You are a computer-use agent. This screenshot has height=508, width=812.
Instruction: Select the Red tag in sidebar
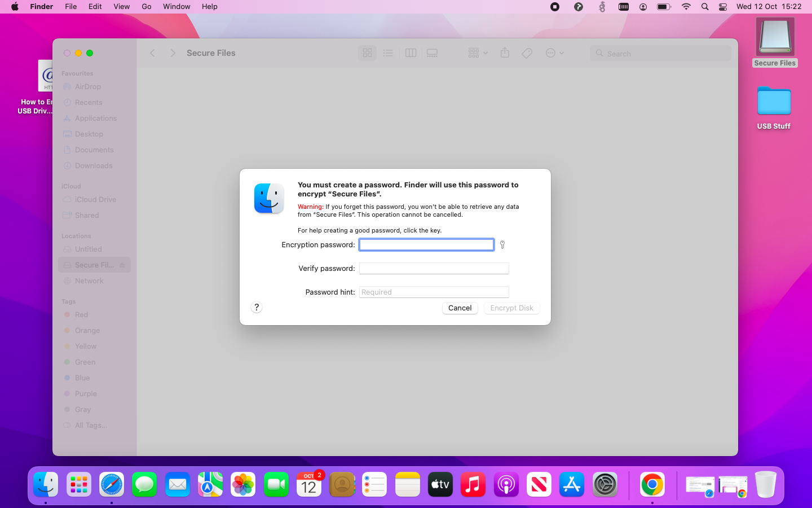(x=81, y=315)
